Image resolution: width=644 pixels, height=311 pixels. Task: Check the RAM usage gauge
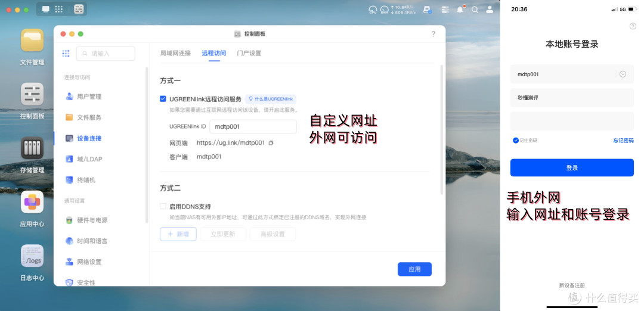[385, 10]
